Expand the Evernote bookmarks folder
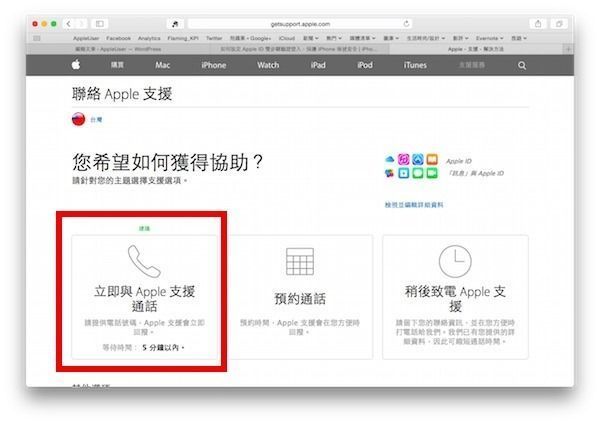600x424 pixels. [489, 38]
